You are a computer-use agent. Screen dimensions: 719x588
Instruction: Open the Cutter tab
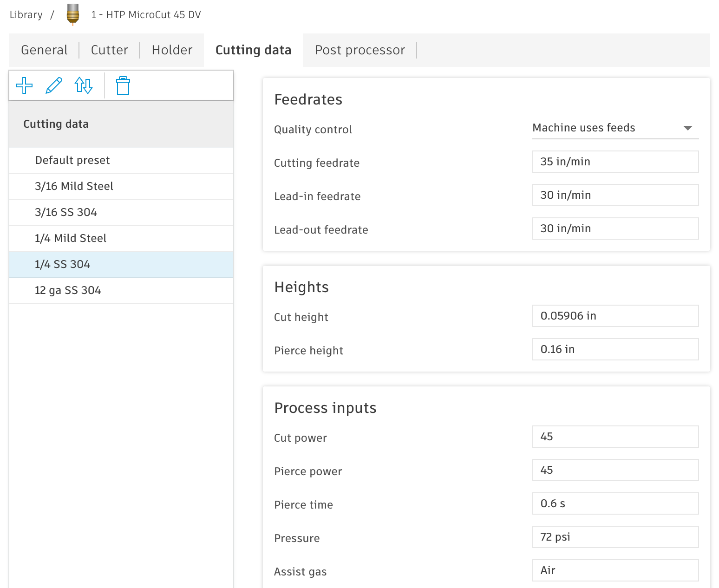pyautogui.click(x=110, y=50)
